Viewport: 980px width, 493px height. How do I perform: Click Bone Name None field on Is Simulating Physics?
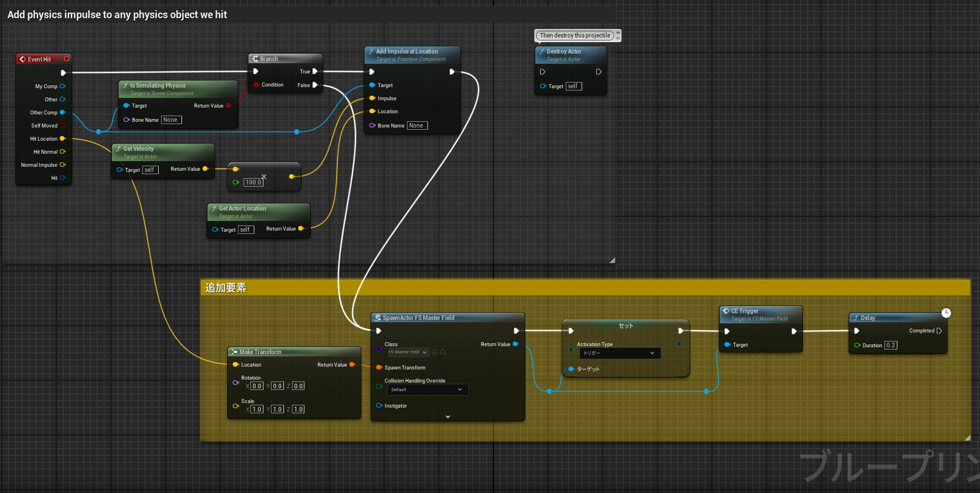(171, 120)
